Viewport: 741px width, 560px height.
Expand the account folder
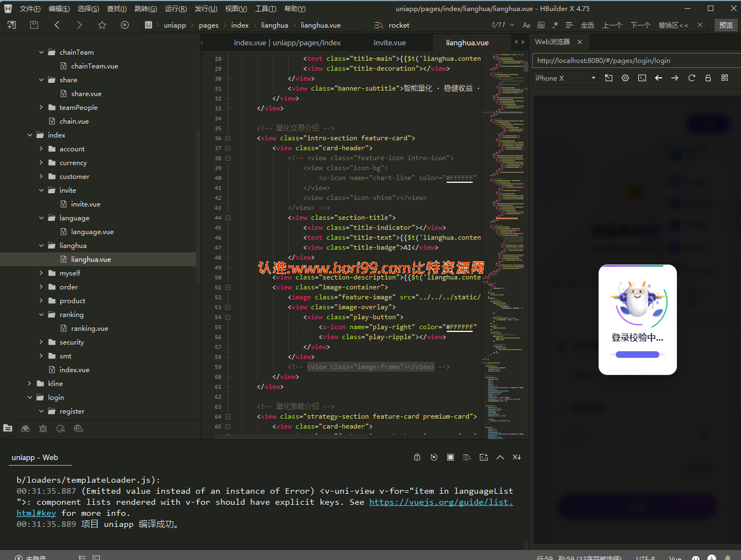tap(41, 149)
